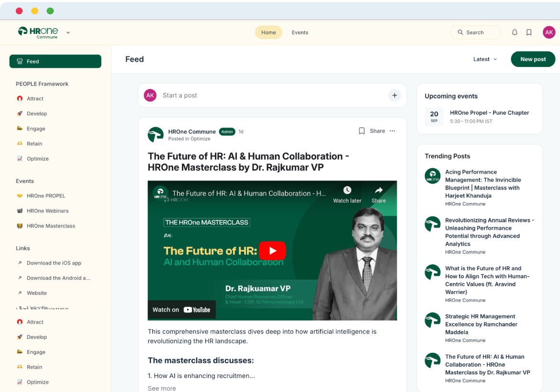Select the Home tab
Screen dimensions: 560x392
pyautogui.click(x=269, y=33)
